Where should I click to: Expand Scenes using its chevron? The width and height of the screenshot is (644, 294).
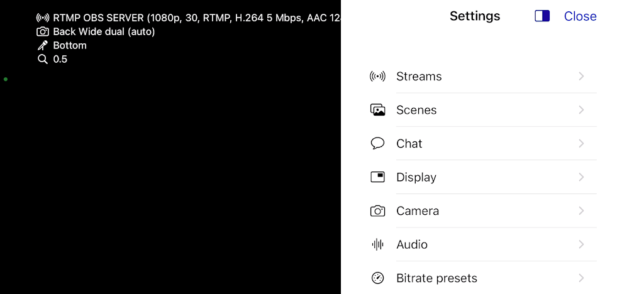(x=581, y=110)
